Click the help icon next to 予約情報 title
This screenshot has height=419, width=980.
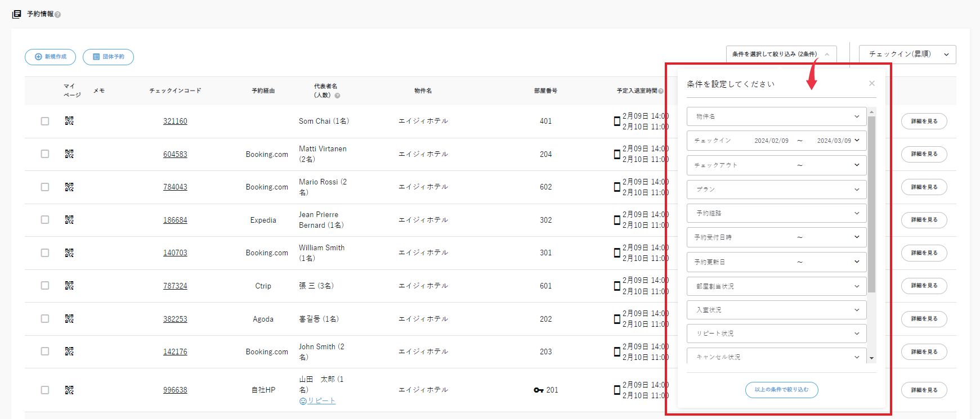[58, 15]
